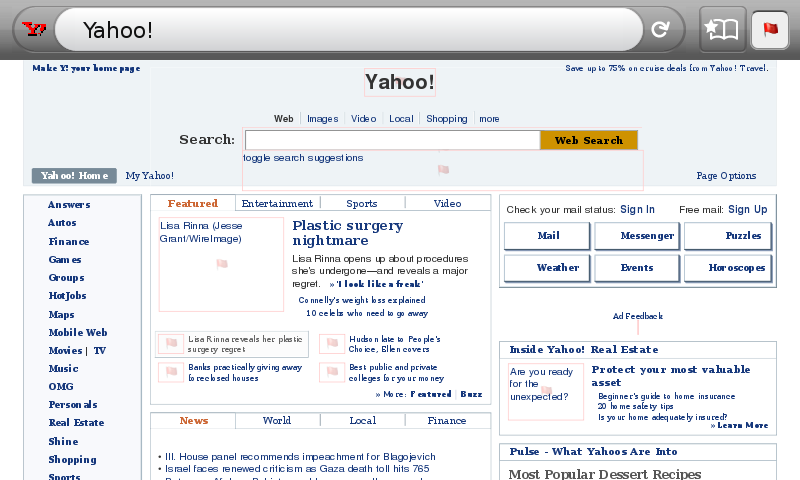The image size is (800, 480).
Task: Open Shine in the sidebar
Action: (63, 441)
